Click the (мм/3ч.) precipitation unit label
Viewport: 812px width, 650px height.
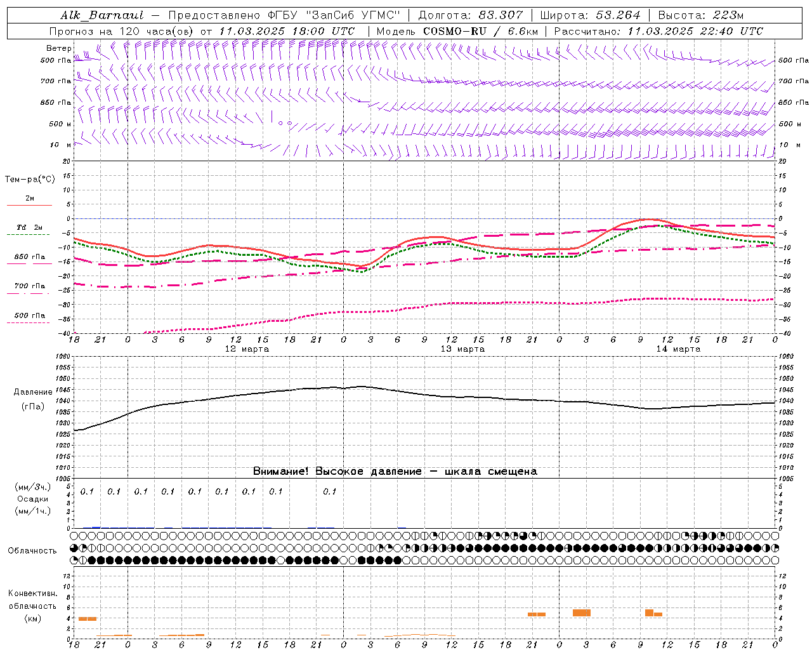(x=33, y=487)
